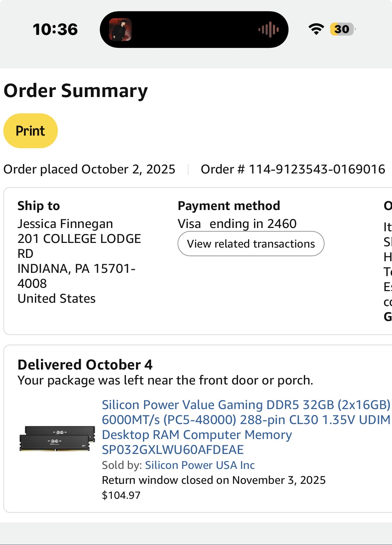Tap the audio waveform indicator in the Dynamic Island
The height and width of the screenshot is (545, 392).
(x=268, y=30)
